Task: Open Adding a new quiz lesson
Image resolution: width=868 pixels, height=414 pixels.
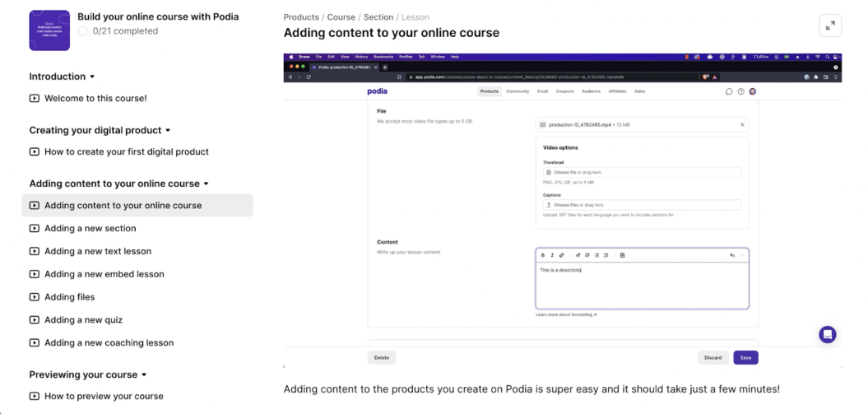Action: coord(76,320)
